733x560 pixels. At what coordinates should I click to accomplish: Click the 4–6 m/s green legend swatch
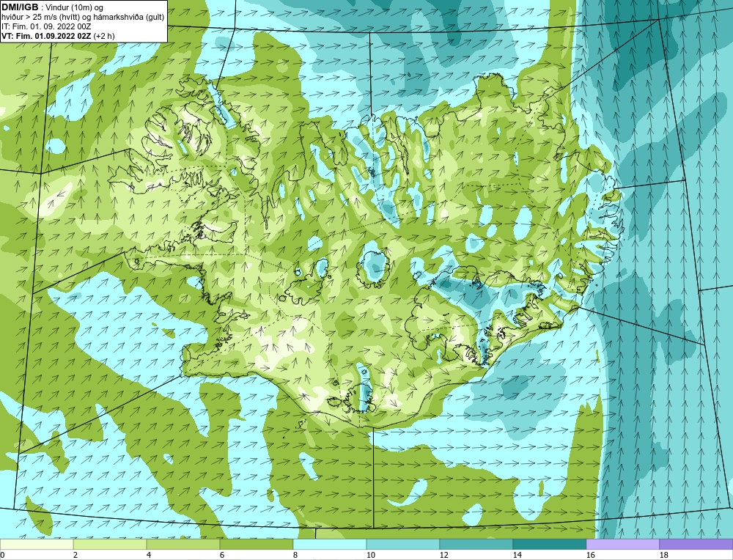183,544
